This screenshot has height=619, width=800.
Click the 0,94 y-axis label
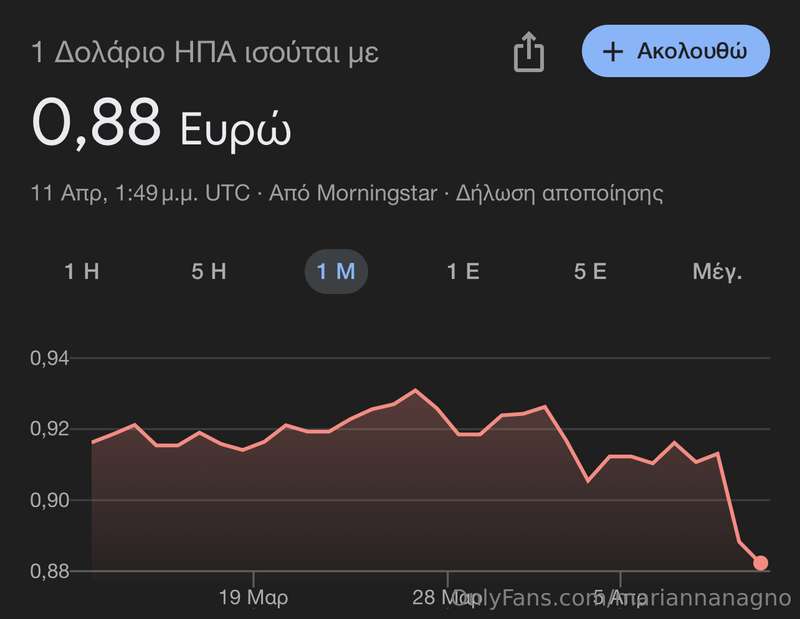pyautogui.click(x=49, y=358)
